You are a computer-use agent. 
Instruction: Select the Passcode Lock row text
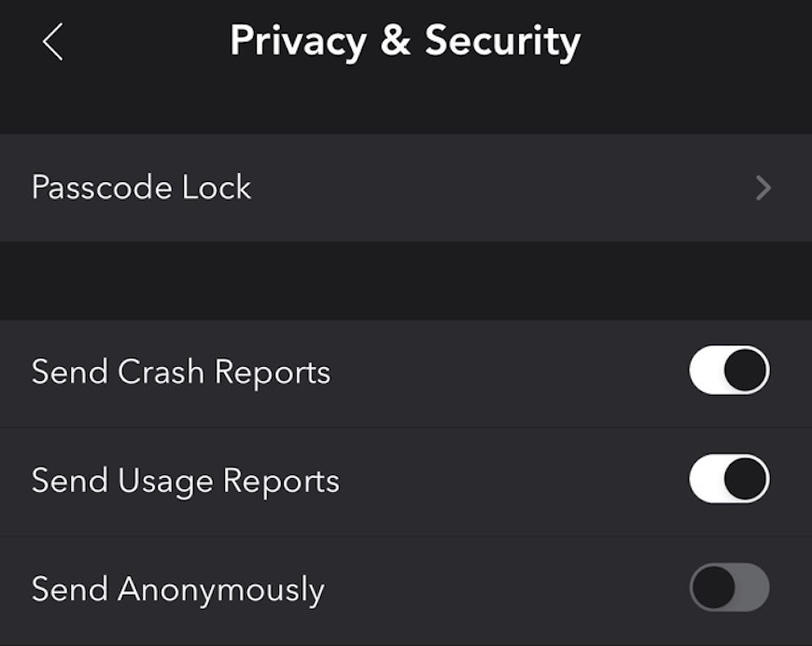(142, 188)
